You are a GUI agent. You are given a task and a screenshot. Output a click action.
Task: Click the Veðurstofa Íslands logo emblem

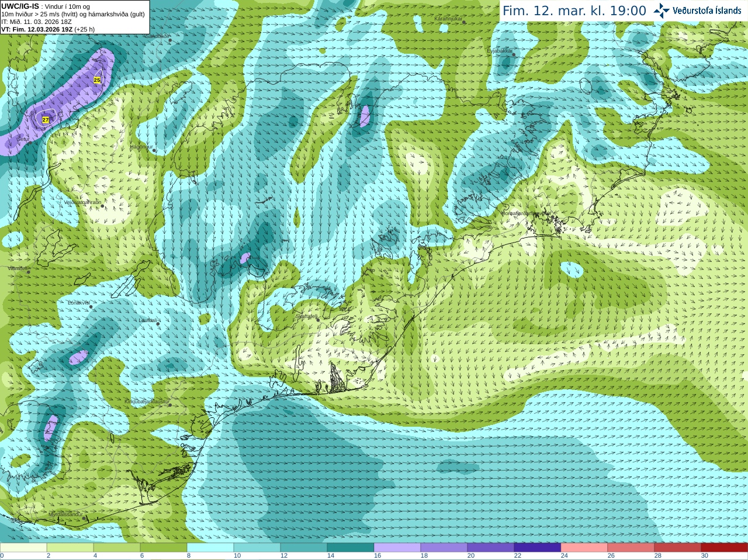pos(662,11)
